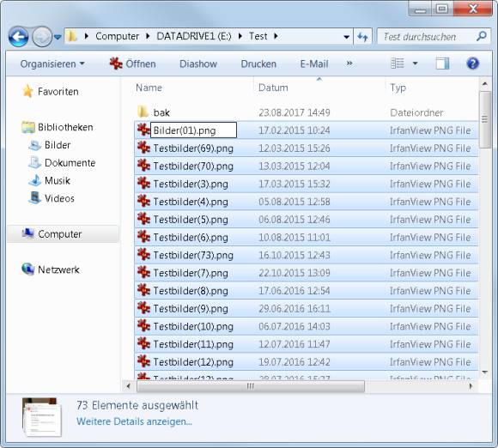Click Diashow in the toolbar
The width and height of the screenshot is (498, 448).
[x=198, y=64]
